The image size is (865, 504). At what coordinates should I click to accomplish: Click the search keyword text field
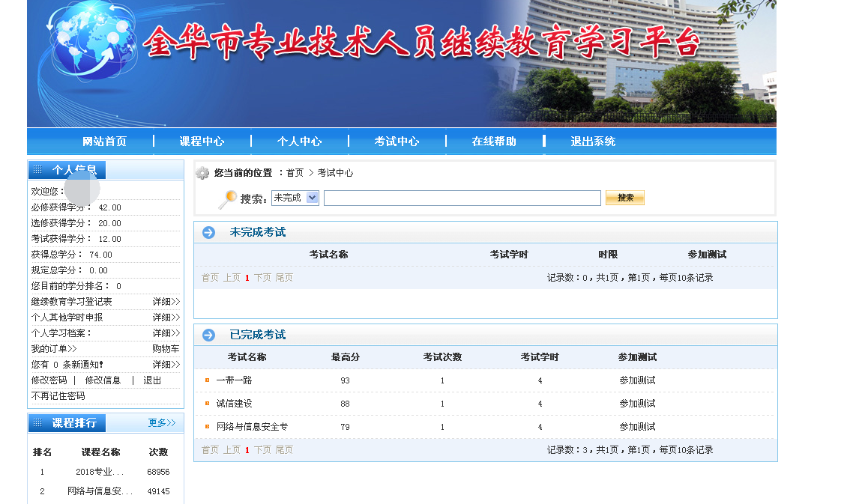[462, 198]
